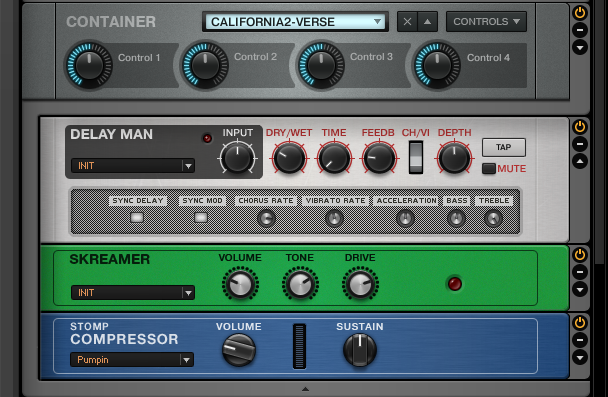Click the Control 2 knob
Image resolution: width=608 pixels, height=397 pixels.
(205, 65)
